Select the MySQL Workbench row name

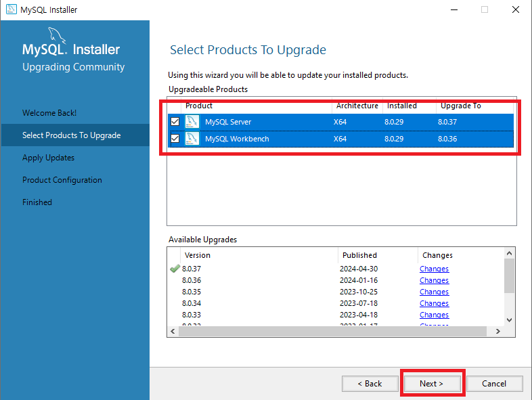point(237,139)
